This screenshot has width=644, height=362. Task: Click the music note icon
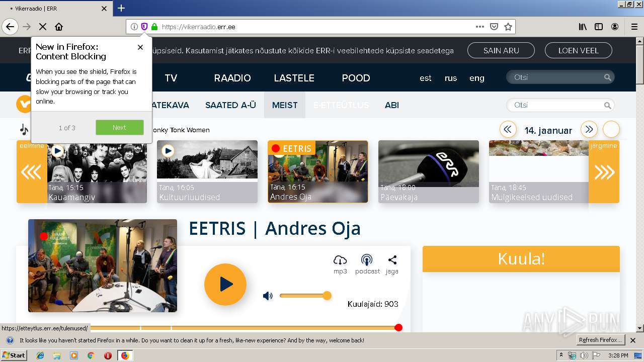(x=24, y=130)
